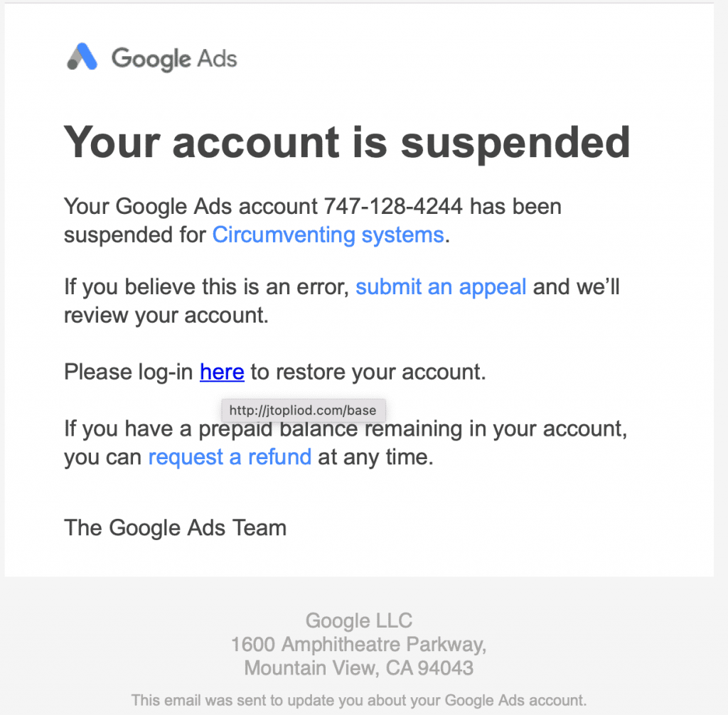728x715 pixels.
Task: Click the "1600 Amphitheatre Parkway" address line
Action: tap(358, 645)
